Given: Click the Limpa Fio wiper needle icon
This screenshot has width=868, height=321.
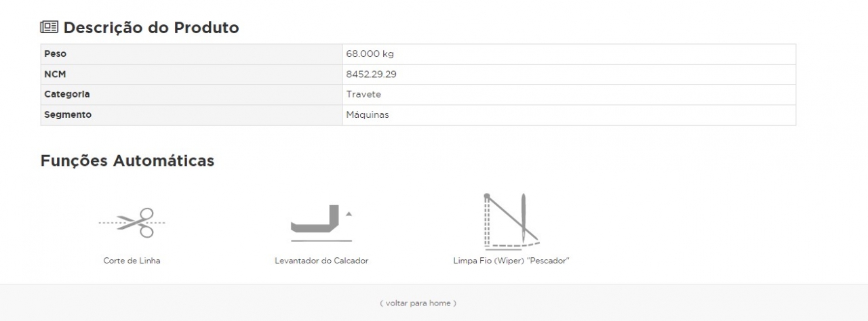Looking at the screenshot, I should point(511,221).
